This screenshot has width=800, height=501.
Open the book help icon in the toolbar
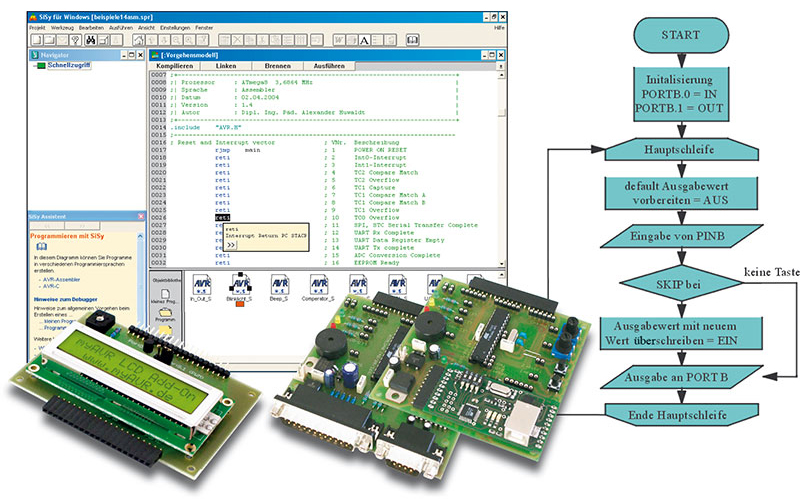[412, 40]
